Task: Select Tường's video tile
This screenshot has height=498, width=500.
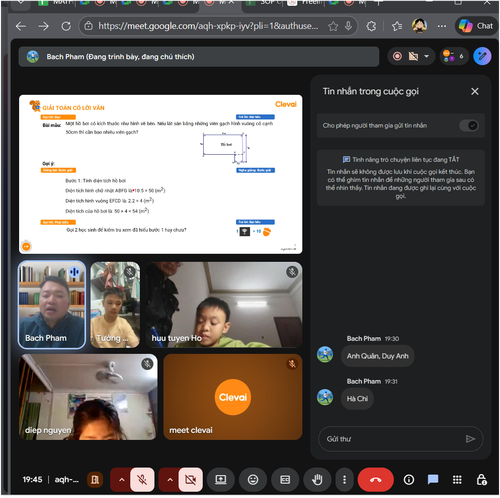Action: [115, 305]
